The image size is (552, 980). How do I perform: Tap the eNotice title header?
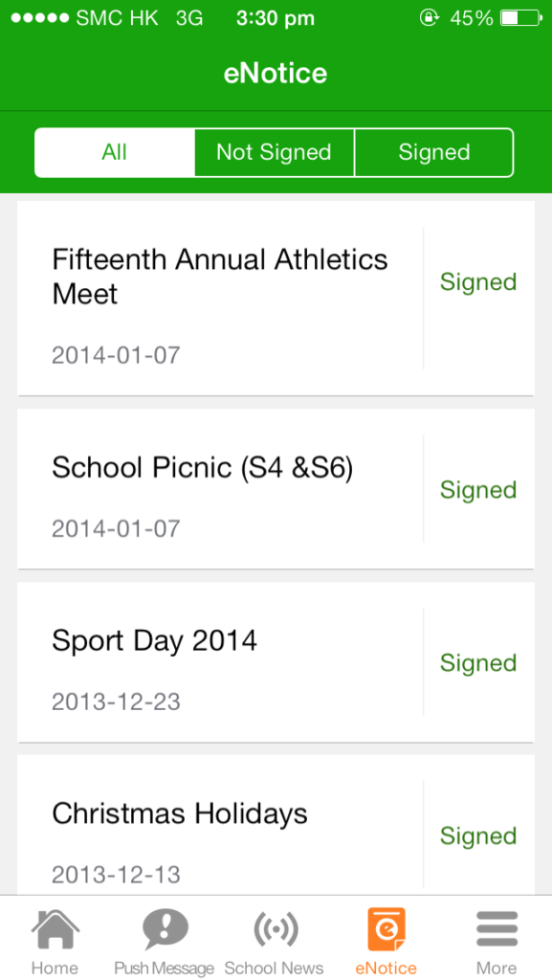click(276, 72)
